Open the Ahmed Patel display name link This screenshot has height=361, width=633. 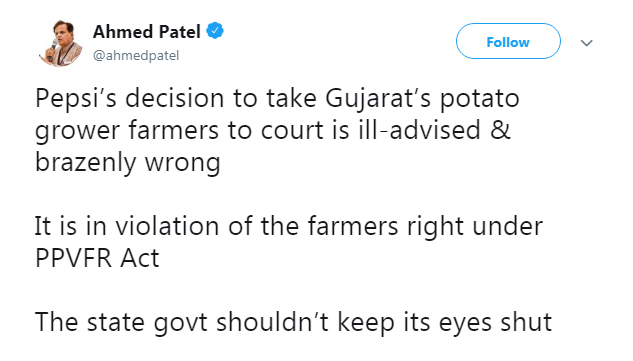point(147,31)
